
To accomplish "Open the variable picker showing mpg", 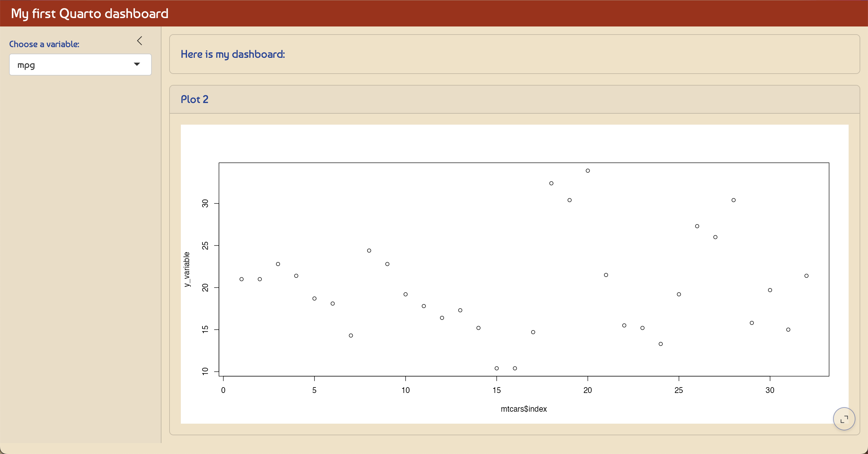I will coord(80,64).
